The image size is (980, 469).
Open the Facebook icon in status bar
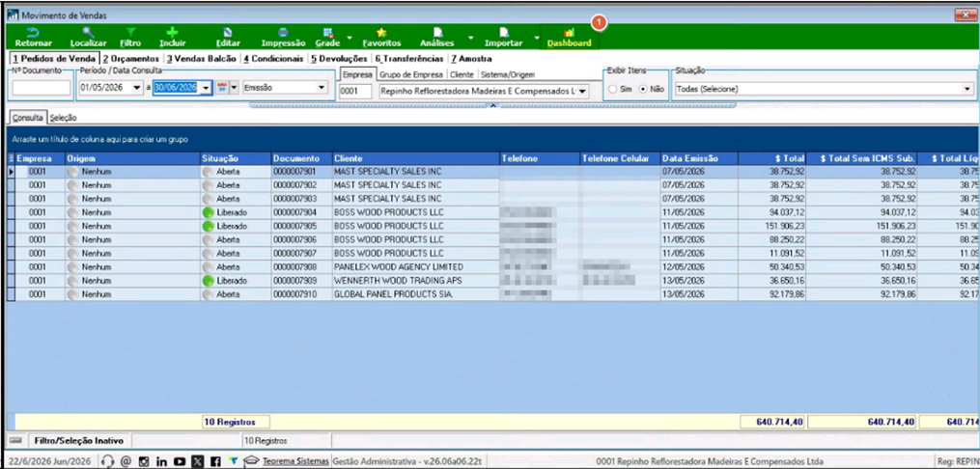point(215,461)
